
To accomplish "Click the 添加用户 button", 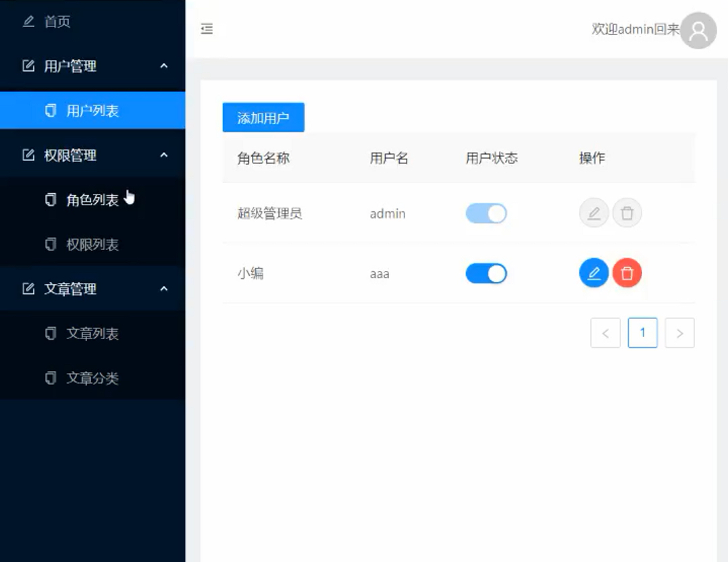I will click(263, 118).
